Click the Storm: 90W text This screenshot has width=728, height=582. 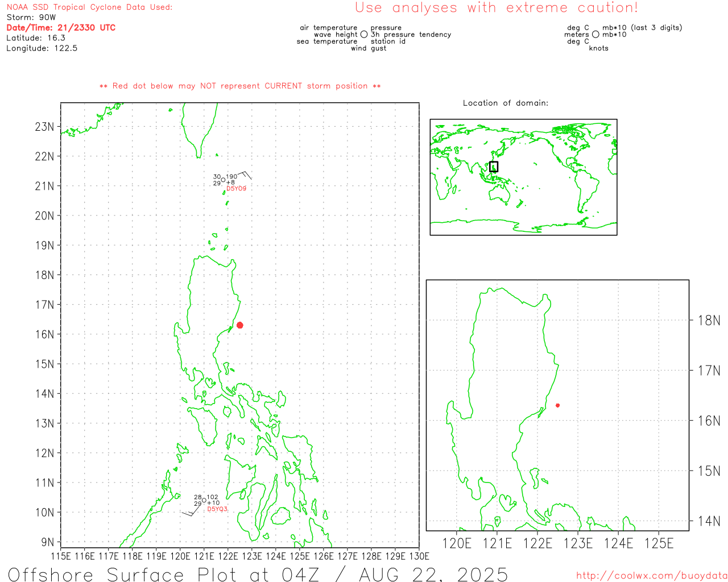(31, 18)
